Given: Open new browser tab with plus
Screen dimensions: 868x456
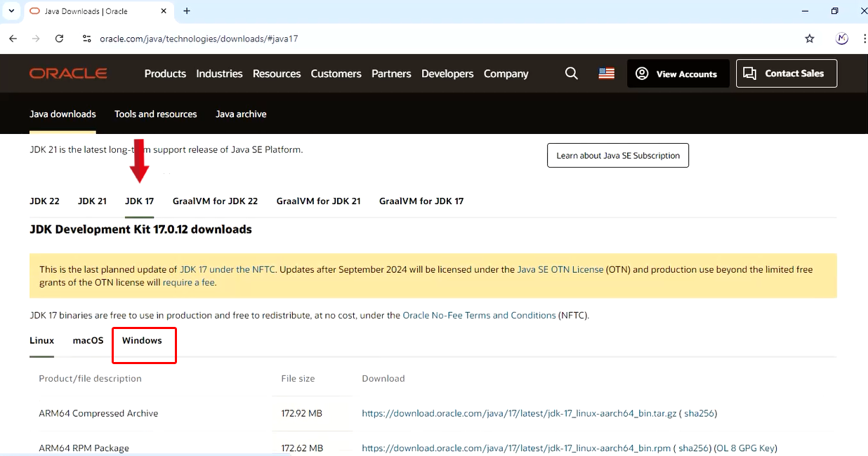Looking at the screenshot, I should (x=187, y=11).
